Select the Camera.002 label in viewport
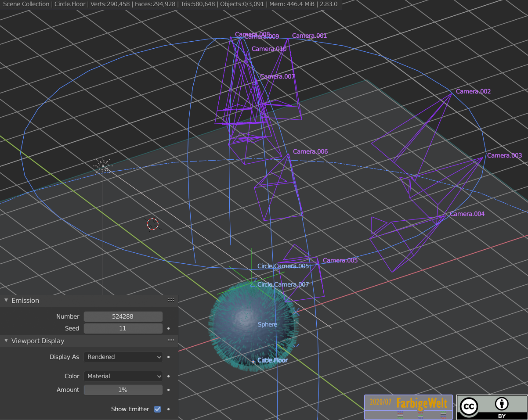The height and width of the screenshot is (420, 528). tap(473, 91)
